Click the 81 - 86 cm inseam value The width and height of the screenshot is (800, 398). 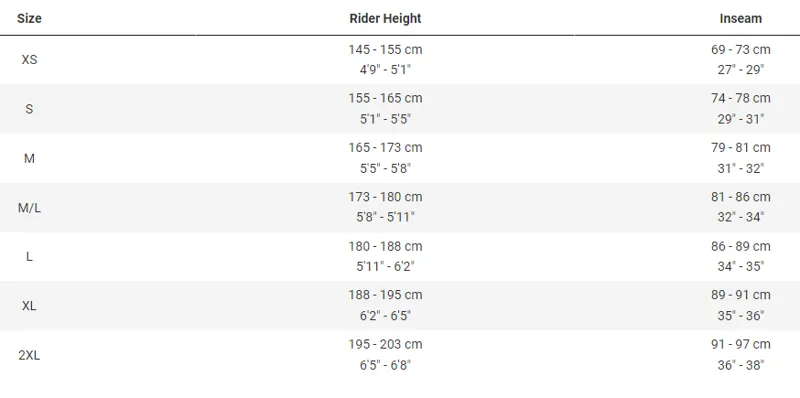pyautogui.click(x=740, y=196)
